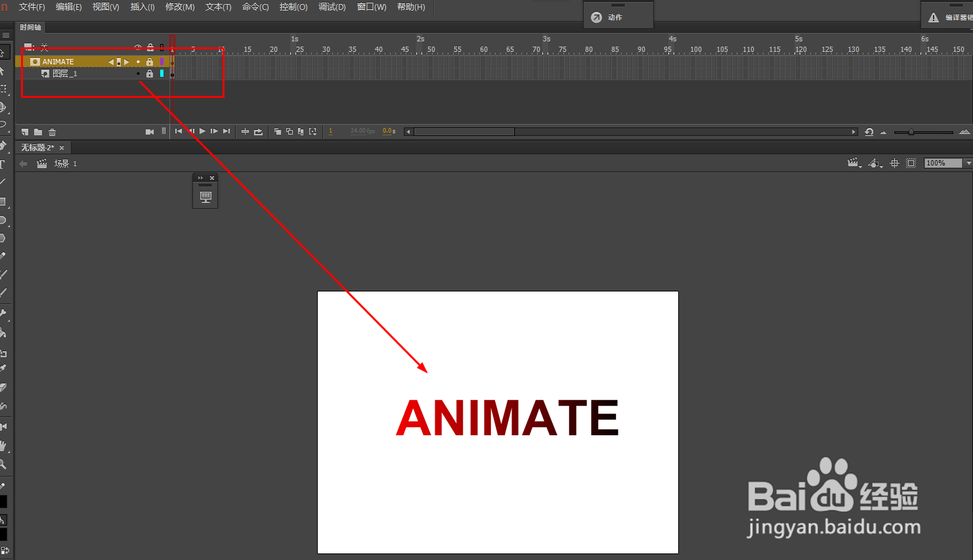Image resolution: width=973 pixels, height=560 pixels.
Task: Click the outline header column icon
Action: pyautogui.click(x=162, y=48)
